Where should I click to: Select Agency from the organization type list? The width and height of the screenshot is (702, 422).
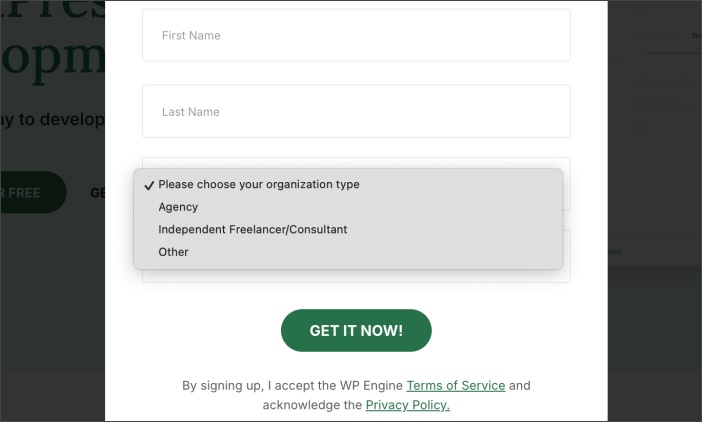(x=178, y=207)
